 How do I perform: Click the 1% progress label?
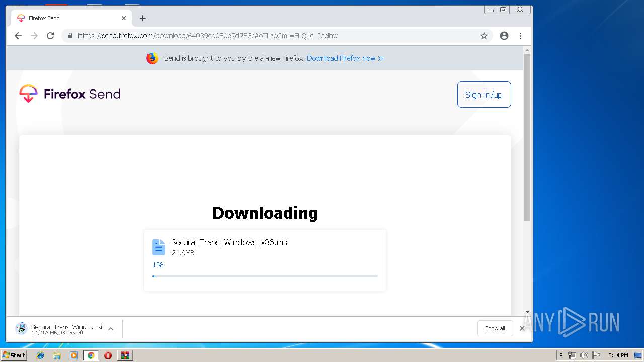coord(158,265)
